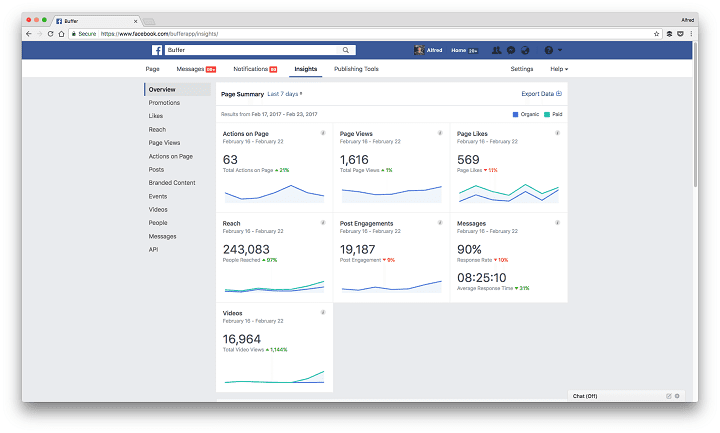Click the Reach line chart
Image resolution: width=720 pixels, height=433 pixels.
(274, 286)
